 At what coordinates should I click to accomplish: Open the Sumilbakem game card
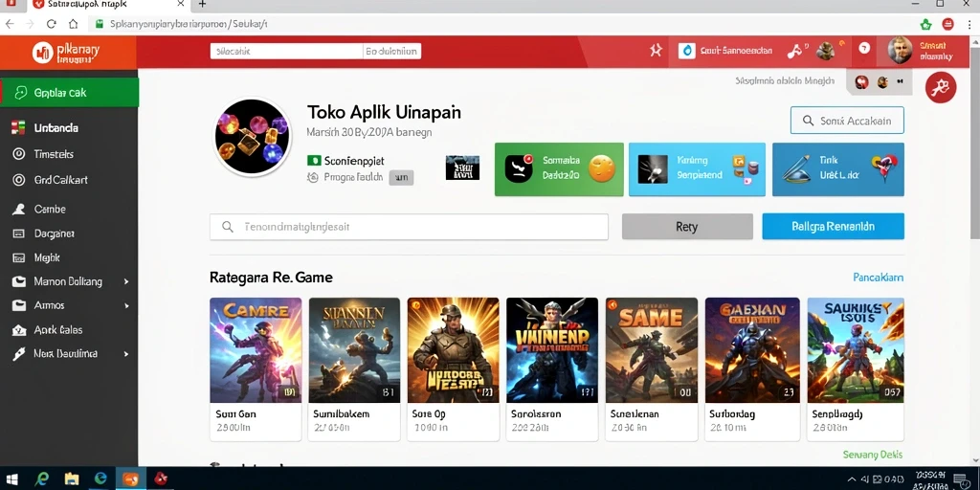pyautogui.click(x=354, y=369)
